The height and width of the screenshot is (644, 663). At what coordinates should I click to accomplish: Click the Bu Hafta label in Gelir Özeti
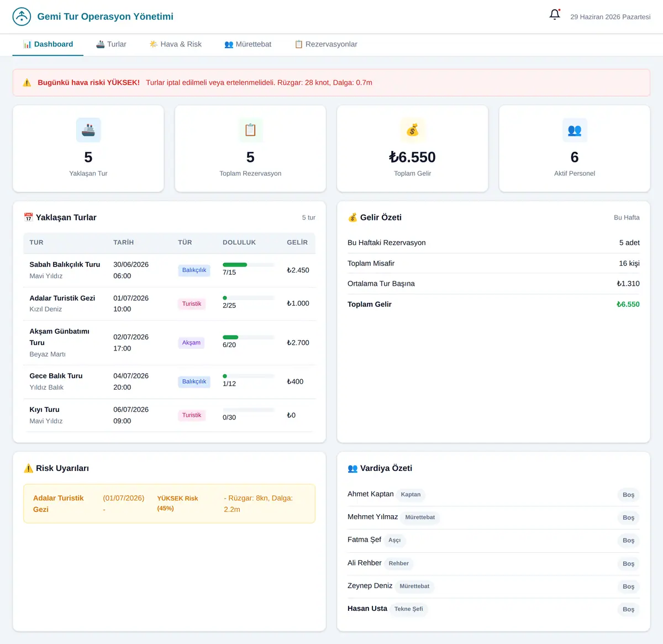[x=627, y=218]
